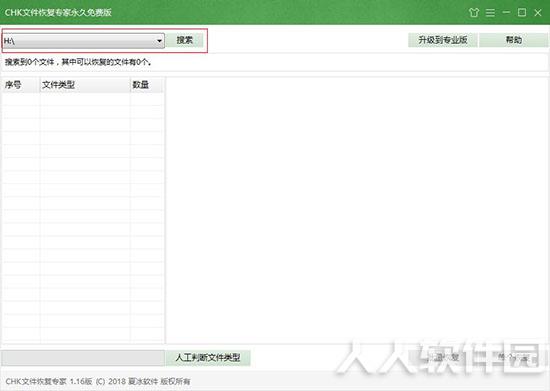This screenshot has height=391, width=550.
Task: Close the CHK文件恢复专家 window
Action: click(538, 13)
